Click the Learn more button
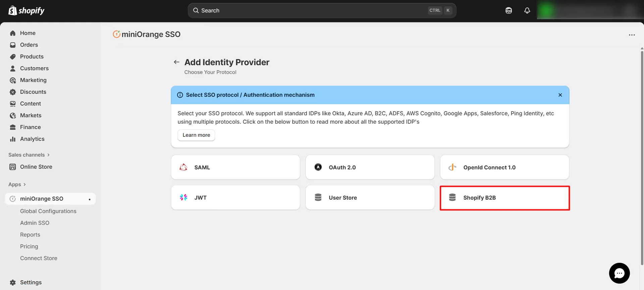Screen dimensions: 644x290 (196, 135)
